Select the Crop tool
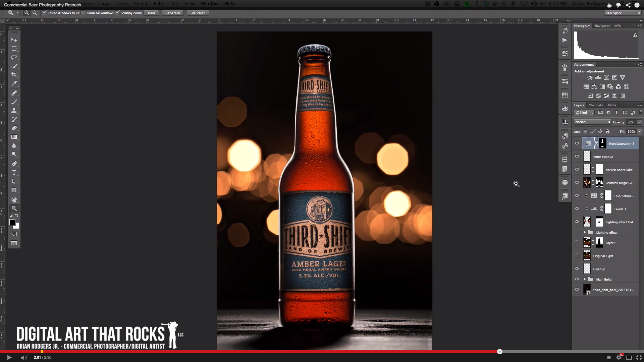The width and height of the screenshot is (644, 362). (14, 75)
